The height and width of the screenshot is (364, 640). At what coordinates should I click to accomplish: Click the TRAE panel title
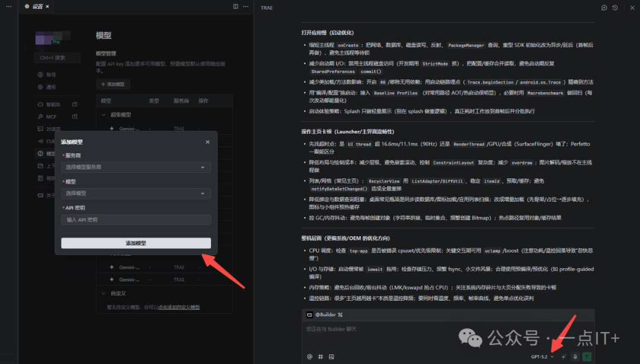(267, 8)
